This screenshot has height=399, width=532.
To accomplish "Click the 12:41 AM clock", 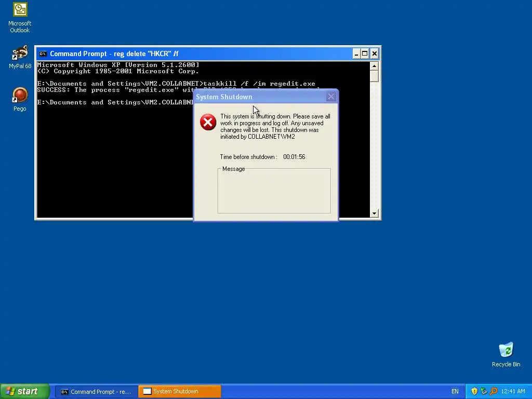I will click(513, 392).
